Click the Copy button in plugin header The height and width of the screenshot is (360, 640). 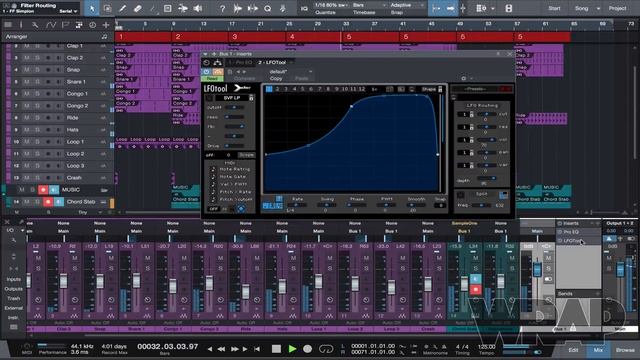click(276, 78)
